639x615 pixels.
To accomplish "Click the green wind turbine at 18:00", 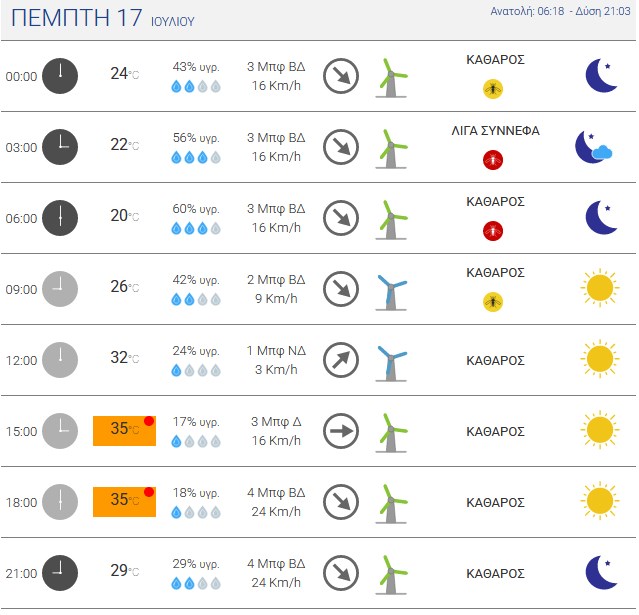I will pyautogui.click(x=391, y=504).
